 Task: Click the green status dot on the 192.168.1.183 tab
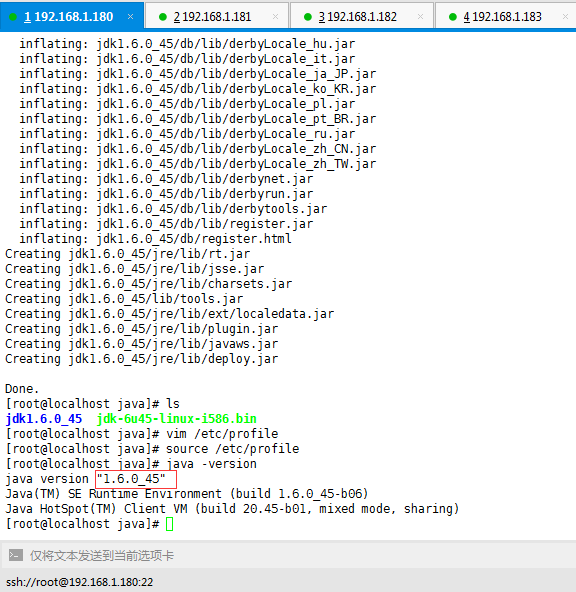coord(453,17)
